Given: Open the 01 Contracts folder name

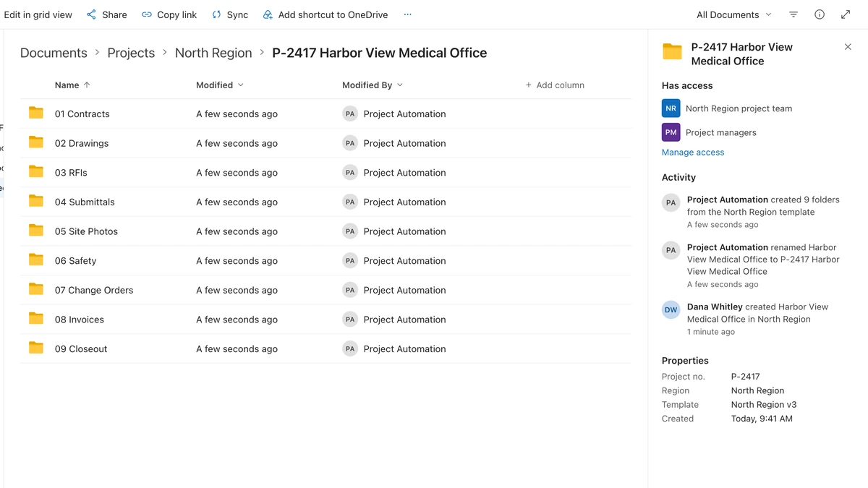Looking at the screenshot, I should [x=82, y=114].
